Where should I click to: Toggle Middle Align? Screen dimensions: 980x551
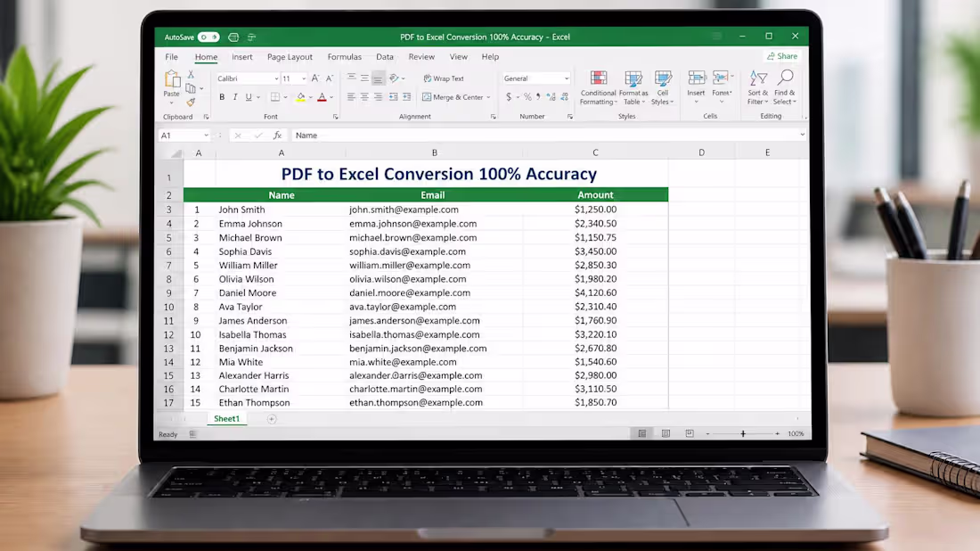pyautogui.click(x=364, y=78)
